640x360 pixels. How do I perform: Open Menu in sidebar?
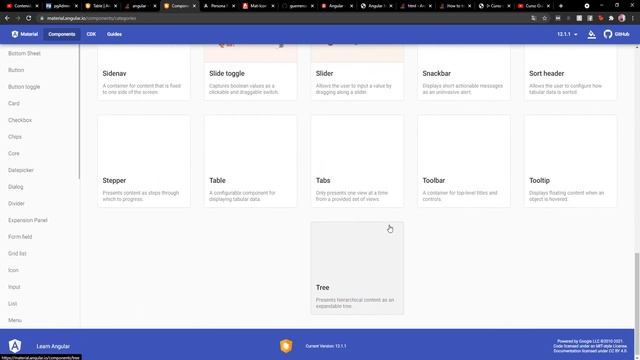point(15,320)
